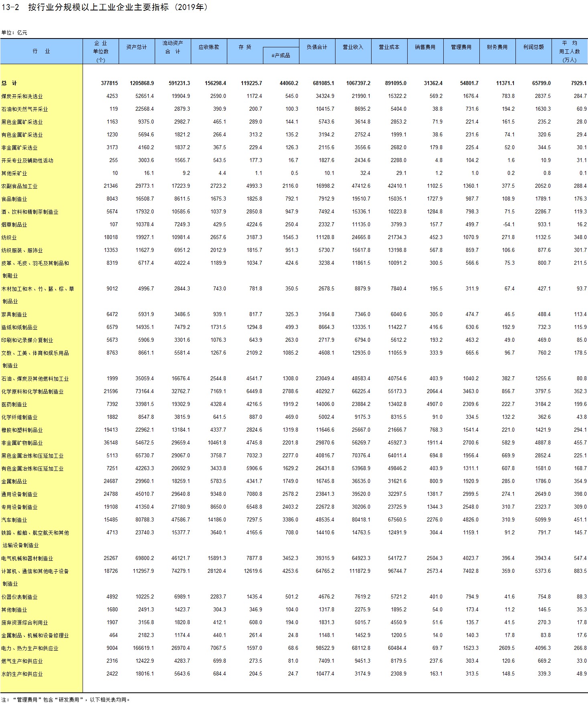Select the '化学原料和化学制品制造业' row label
Image resolution: width=588 pixels, height=706 pixels.
tap(32, 392)
